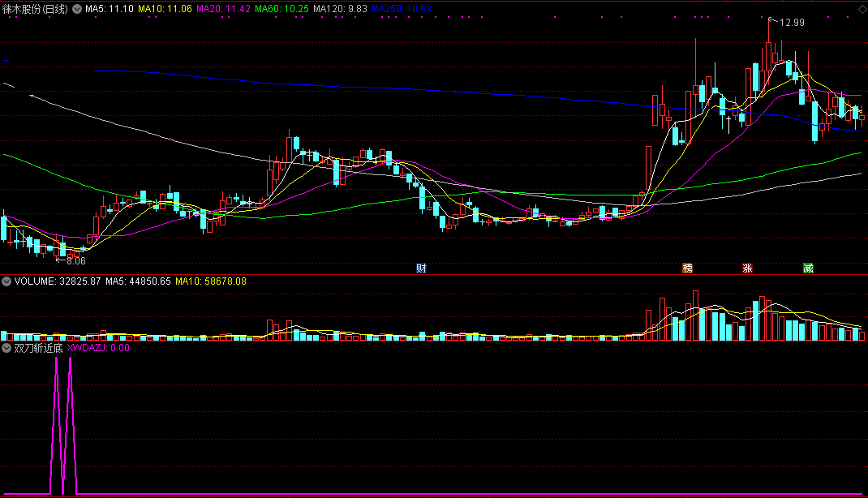
Task: Click the VOLUME: 32825.87 readout
Action: coord(58,281)
